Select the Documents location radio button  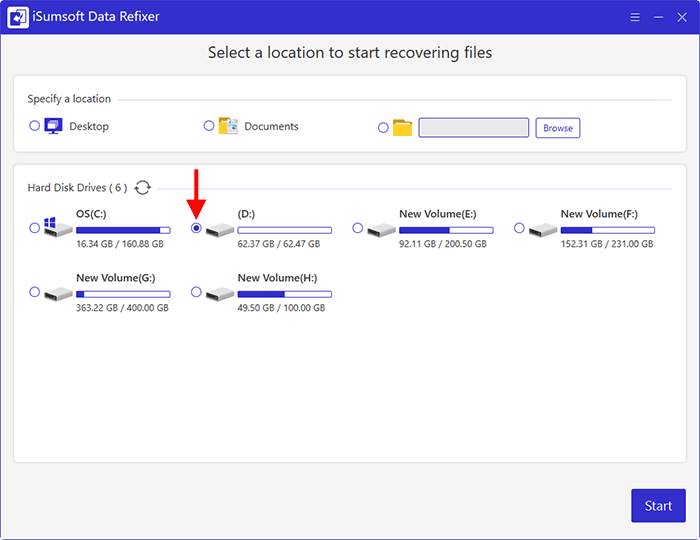pos(209,126)
